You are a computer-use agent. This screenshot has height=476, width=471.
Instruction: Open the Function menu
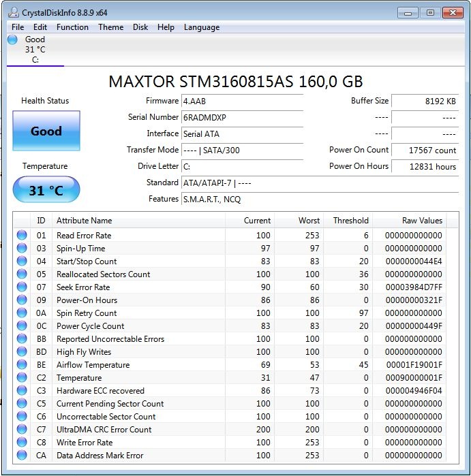(72, 27)
